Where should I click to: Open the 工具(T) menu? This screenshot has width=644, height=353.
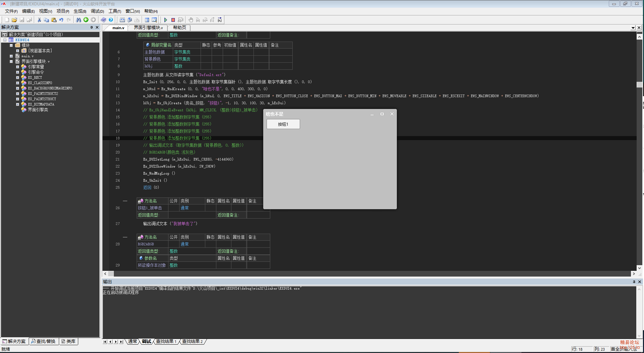(x=115, y=11)
